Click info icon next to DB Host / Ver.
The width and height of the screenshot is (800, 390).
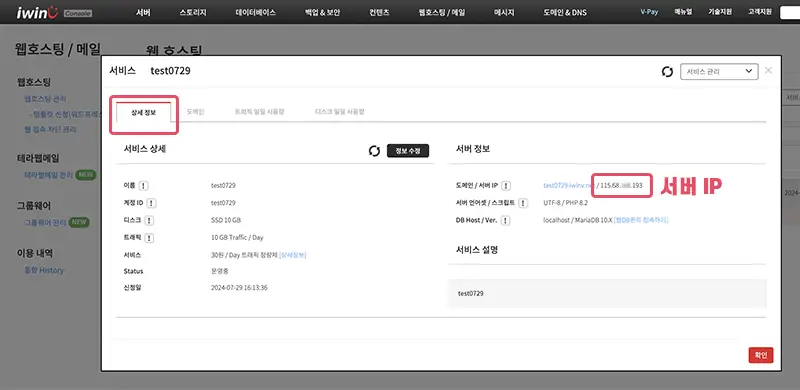(x=505, y=221)
